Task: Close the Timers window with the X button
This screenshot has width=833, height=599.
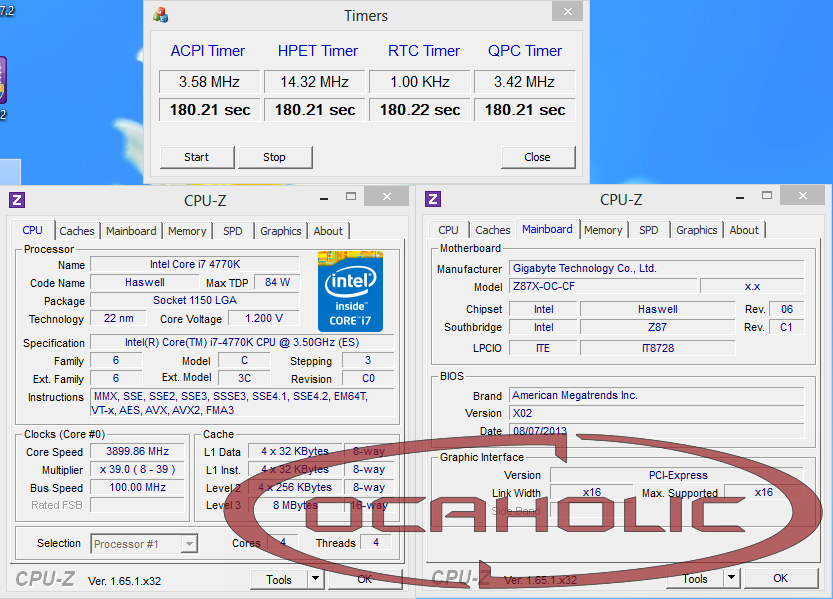Action: coord(567,11)
